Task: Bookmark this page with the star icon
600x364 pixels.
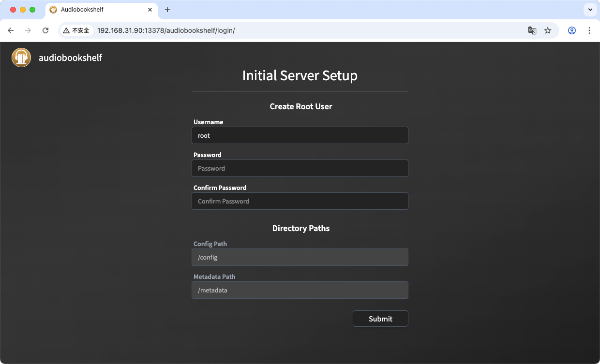Action: click(548, 30)
